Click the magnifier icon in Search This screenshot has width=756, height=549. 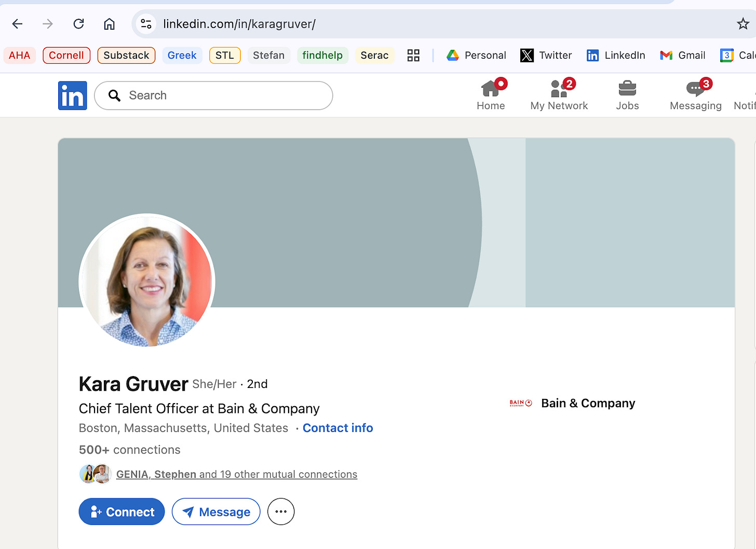coord(114,96)
